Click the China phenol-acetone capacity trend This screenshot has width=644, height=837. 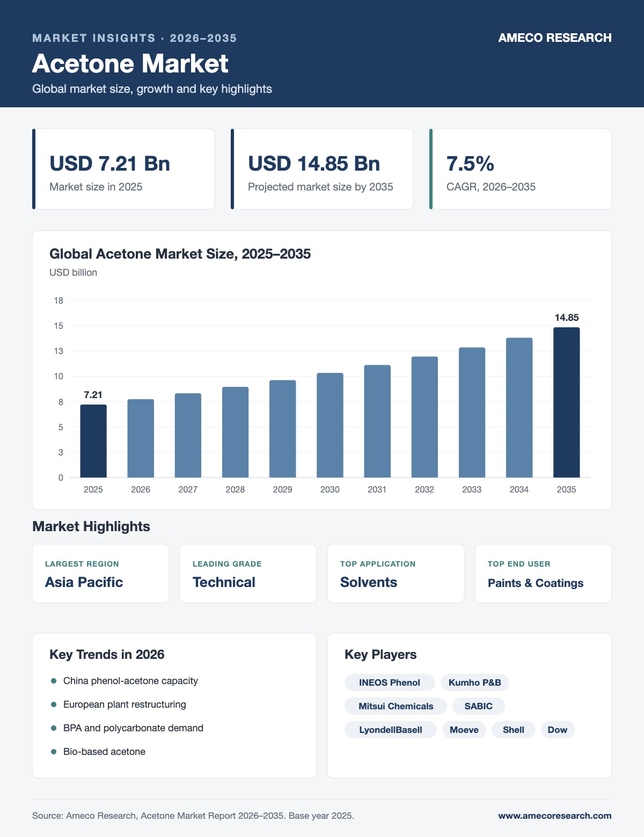pyautogui.click(x=130, y=681)
